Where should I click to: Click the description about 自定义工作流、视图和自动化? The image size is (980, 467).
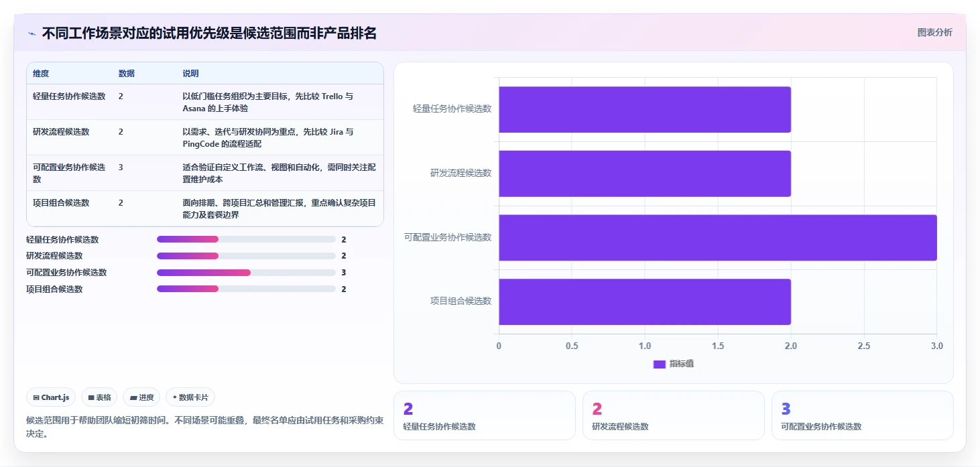point(280,174)
